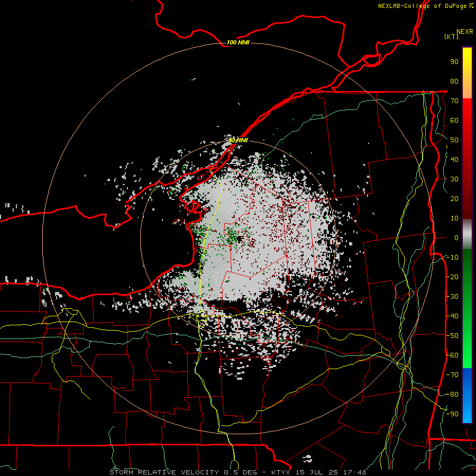Click the -50 value on velocity scale
This screenshot has height=476, width=476.
click(x=452, y=336)
